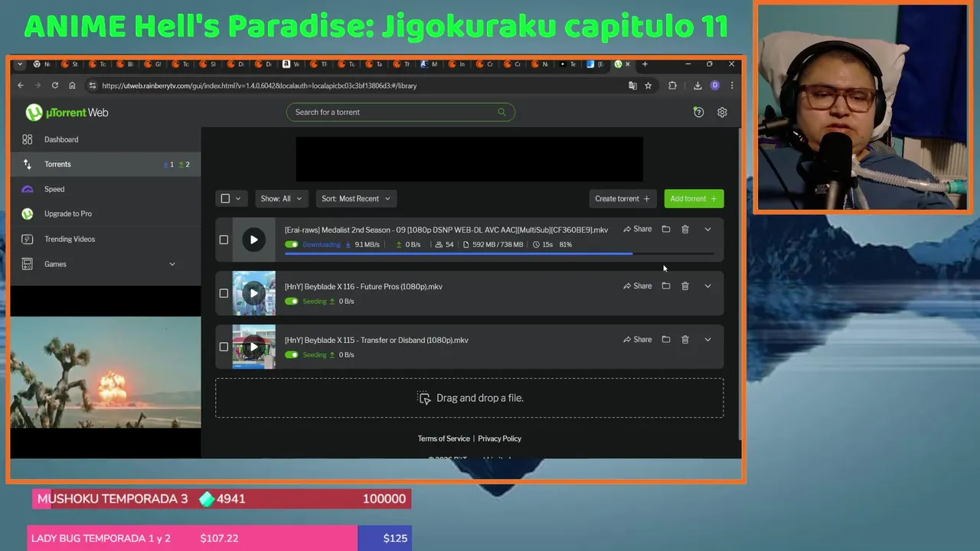
Task: Delete the Beyblade X 116 torrent
Action: (685, 285)
